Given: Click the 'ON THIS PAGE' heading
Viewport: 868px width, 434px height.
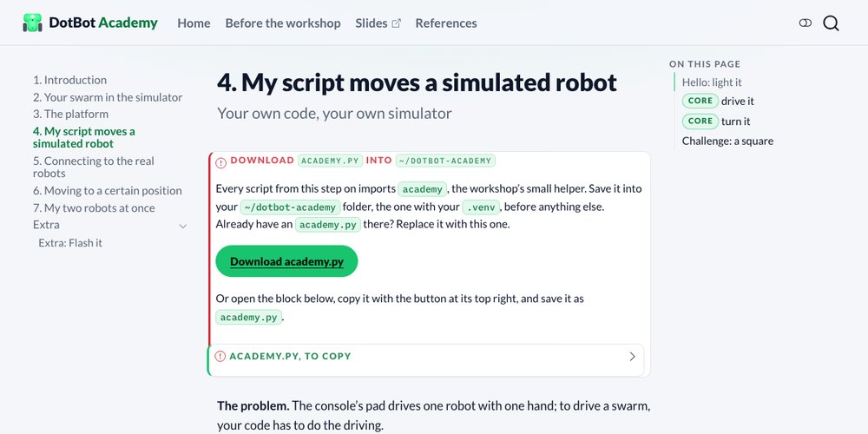Looking at the screenshot, I should click(705, 64).
